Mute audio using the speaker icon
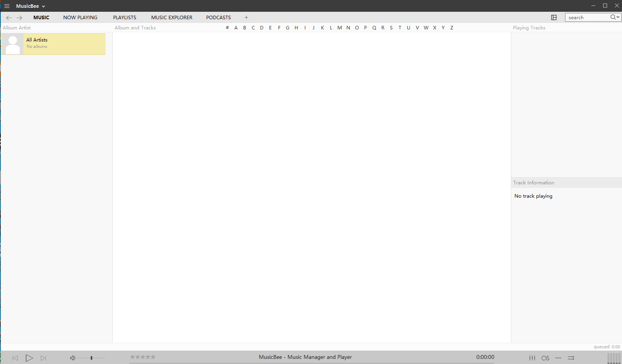622x364 pixels. coord(73,358)
